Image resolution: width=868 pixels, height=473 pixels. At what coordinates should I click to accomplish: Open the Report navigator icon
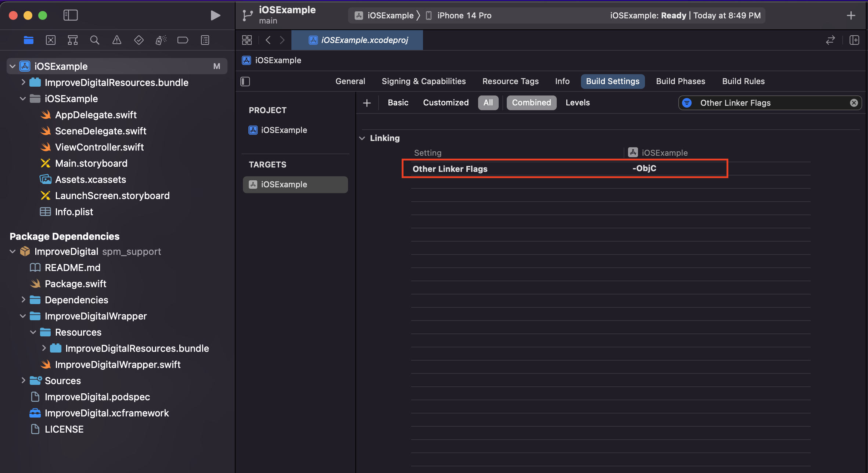(x=205, y=40)
